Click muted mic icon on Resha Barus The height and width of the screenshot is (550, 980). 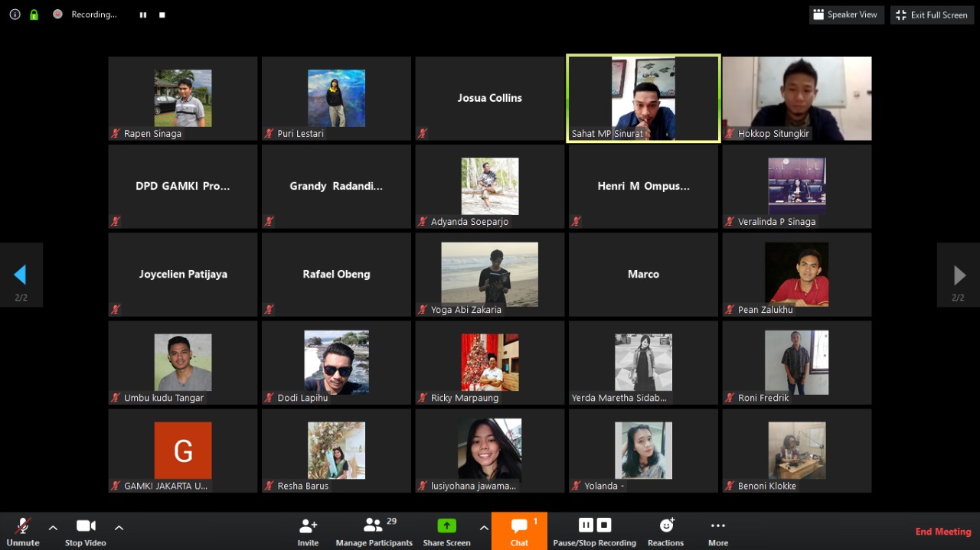click(269, 486)
